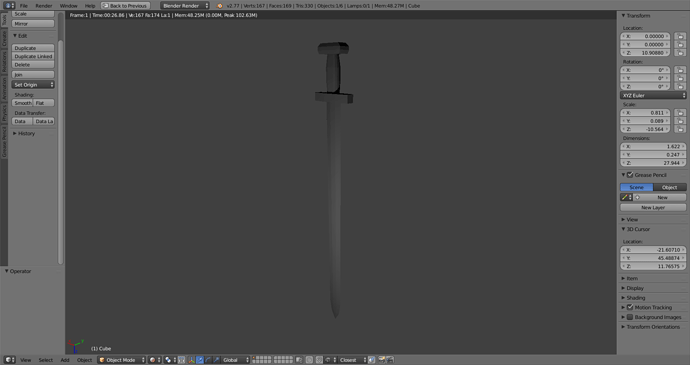Image resolution: width=690 pixels, height=365 pixels.
Task: Open the Global orientation dropdown
Action: point(235,360)
